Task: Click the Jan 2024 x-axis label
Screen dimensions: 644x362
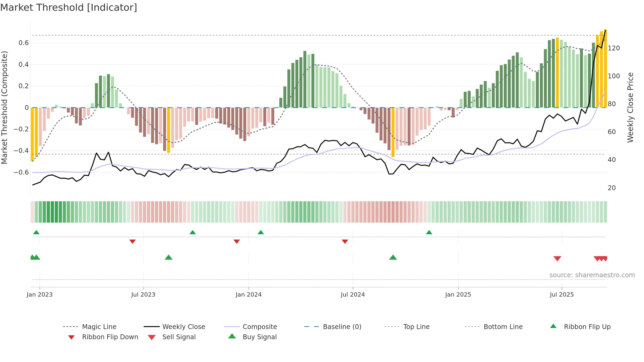Action: click(249, 294)
